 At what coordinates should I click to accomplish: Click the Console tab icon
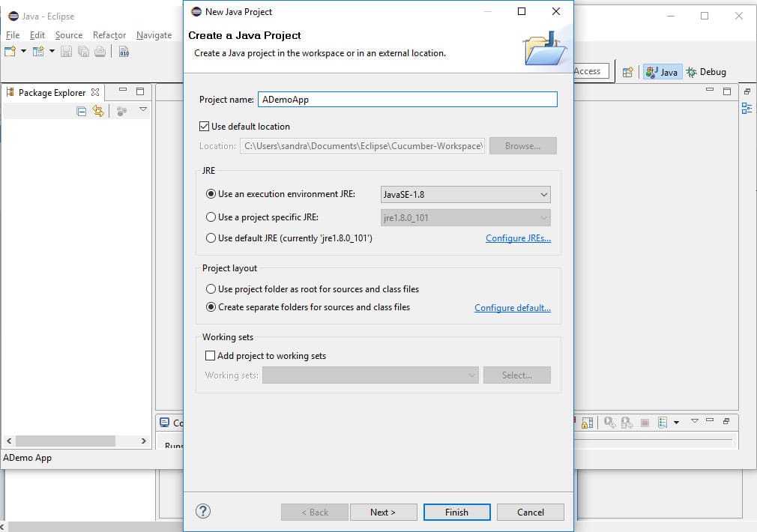[165, 423]
